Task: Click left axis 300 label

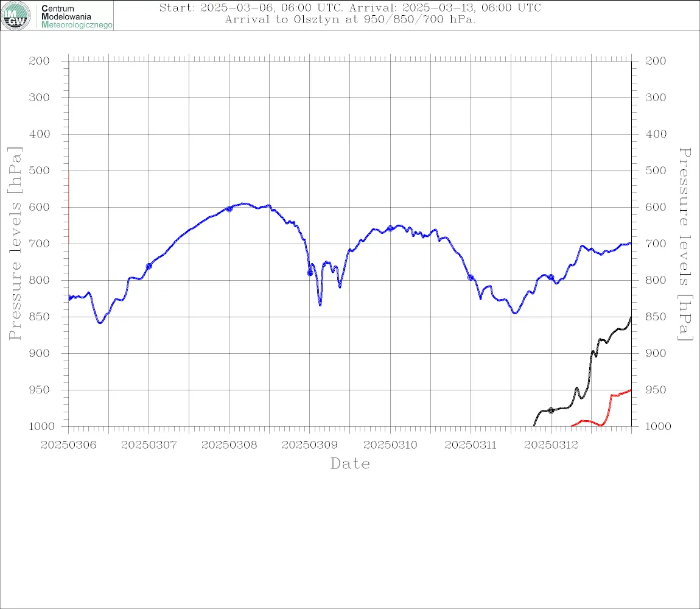Action: pyautogui.click(x=40, y=97)
